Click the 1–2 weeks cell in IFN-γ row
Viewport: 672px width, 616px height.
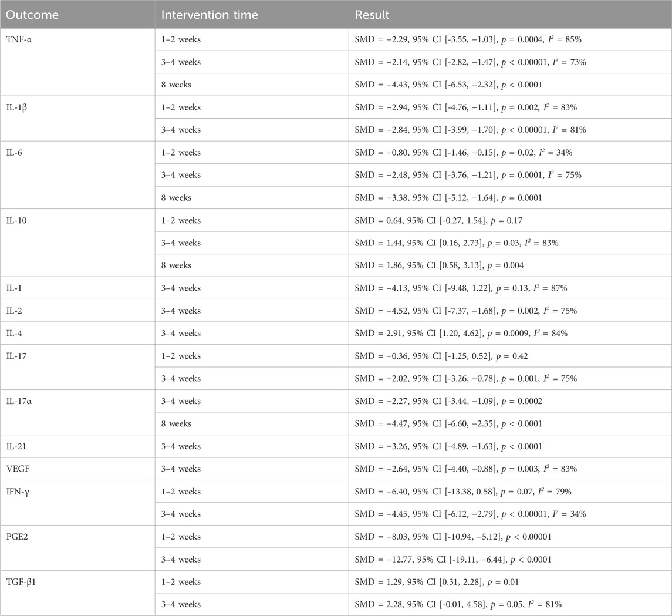[252, 492]
